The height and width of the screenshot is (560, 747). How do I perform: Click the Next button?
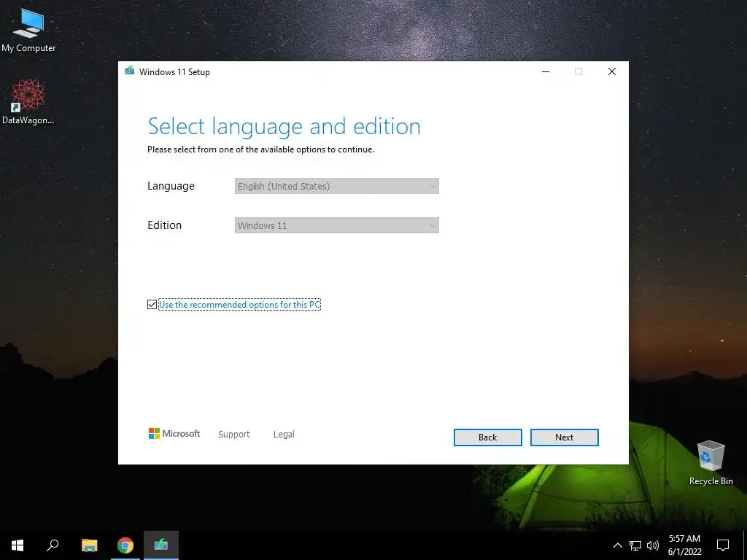click(564, 437)
